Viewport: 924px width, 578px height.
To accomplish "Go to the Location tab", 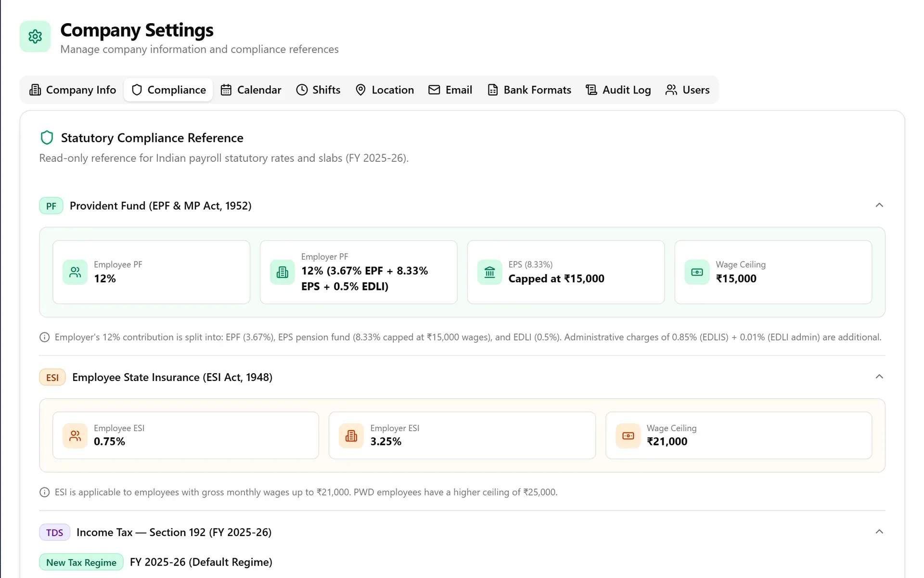I will [x=385, y=90].
